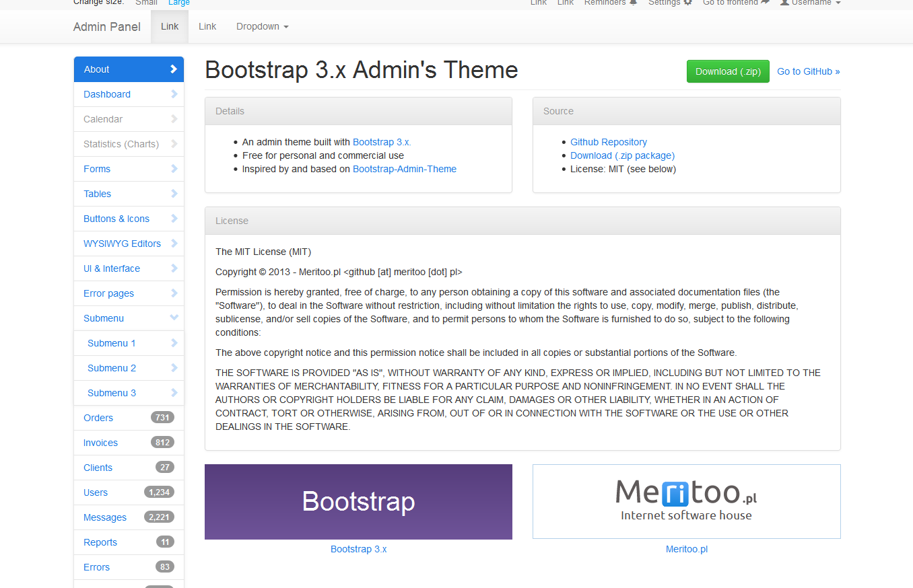Click the Source panel heading
The width and height of the screenshot is (913, 588).
click(x=687, y=111)
